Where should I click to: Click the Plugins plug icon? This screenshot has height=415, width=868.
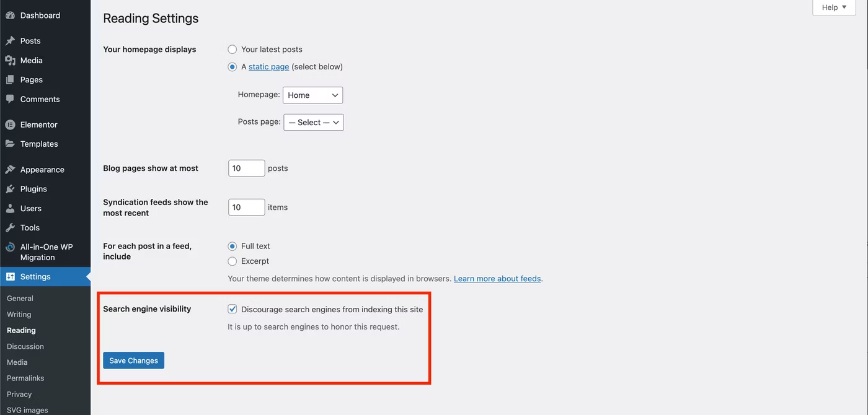coord(10,189)
